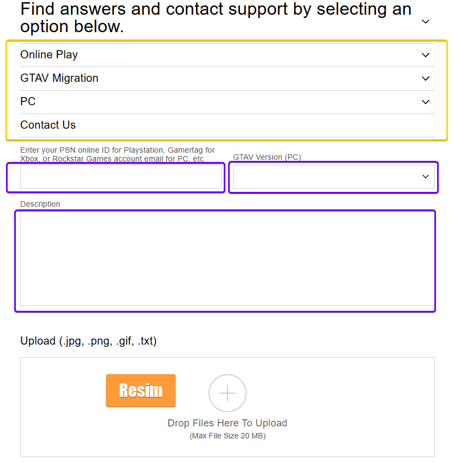Click the GTAV Version (PC) label
Screen dimensions: 454x476
(267, 157)
